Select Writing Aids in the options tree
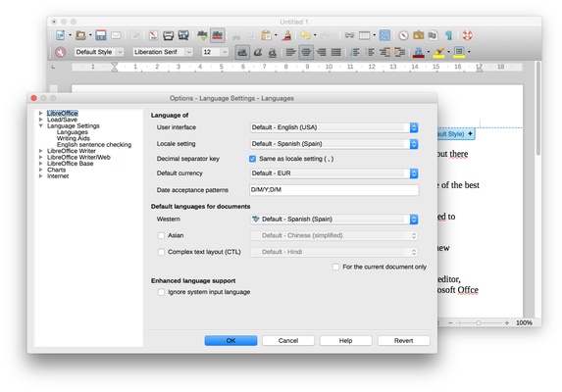562x392 pixels. [x=74, y=138]
